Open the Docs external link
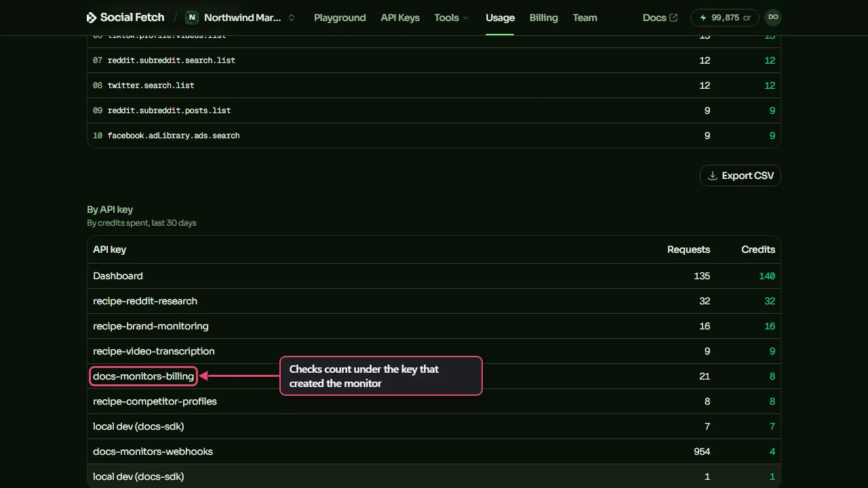Screen dimensions: 868x488 [x=660, y=18]
